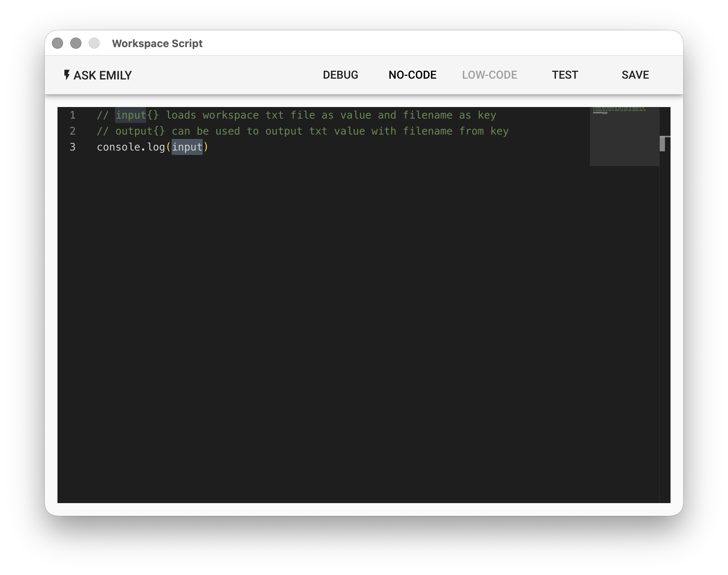The height and width of the screenshot is (575, 728).
Task: Select the greyed-out LOW-CODE mode
Action: pos(489,75)
